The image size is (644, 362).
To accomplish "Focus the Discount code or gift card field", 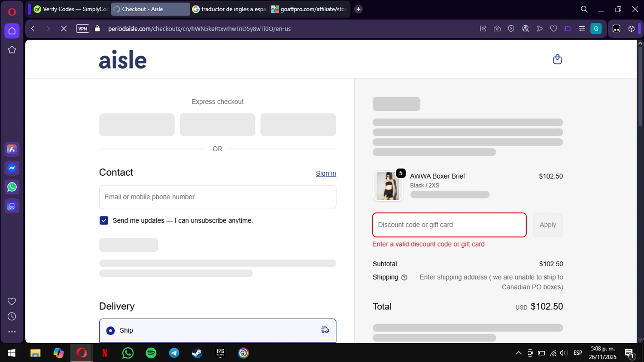I will click(x=450, y=225).
